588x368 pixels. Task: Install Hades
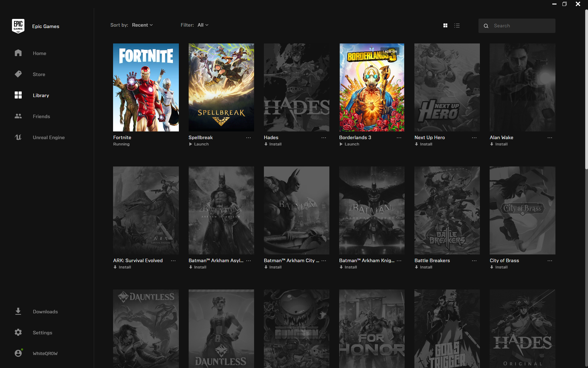click(273, 144)
